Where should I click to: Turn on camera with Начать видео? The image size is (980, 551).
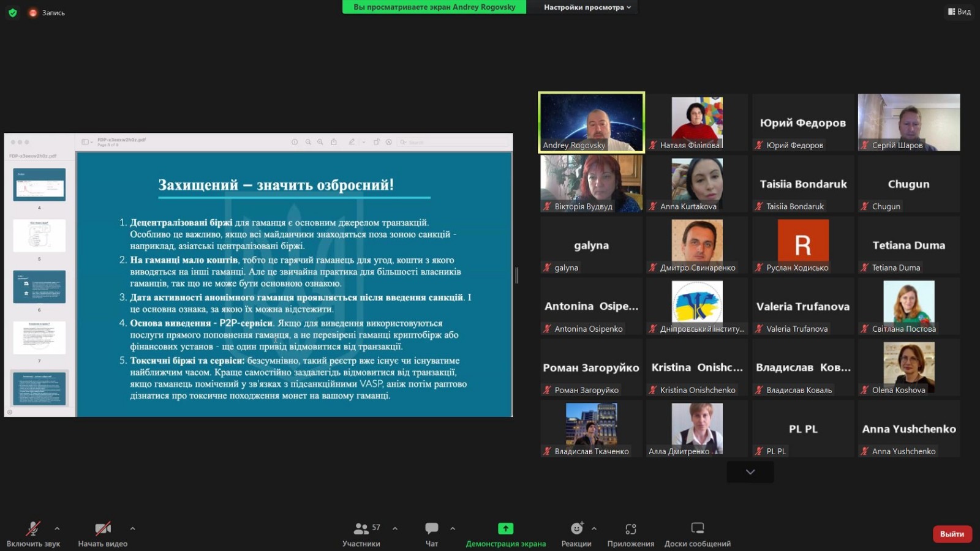[x=102, y=528]
